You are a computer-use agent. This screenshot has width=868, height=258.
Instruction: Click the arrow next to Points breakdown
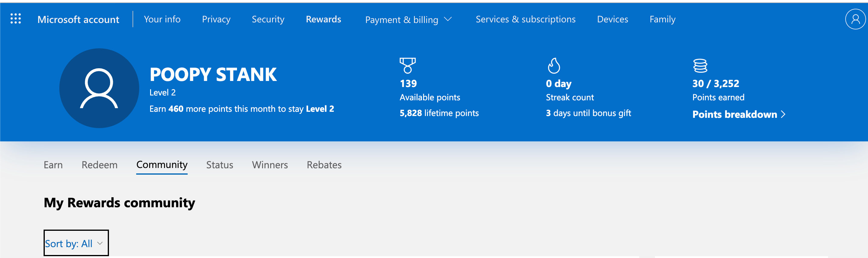coord(783,115)
